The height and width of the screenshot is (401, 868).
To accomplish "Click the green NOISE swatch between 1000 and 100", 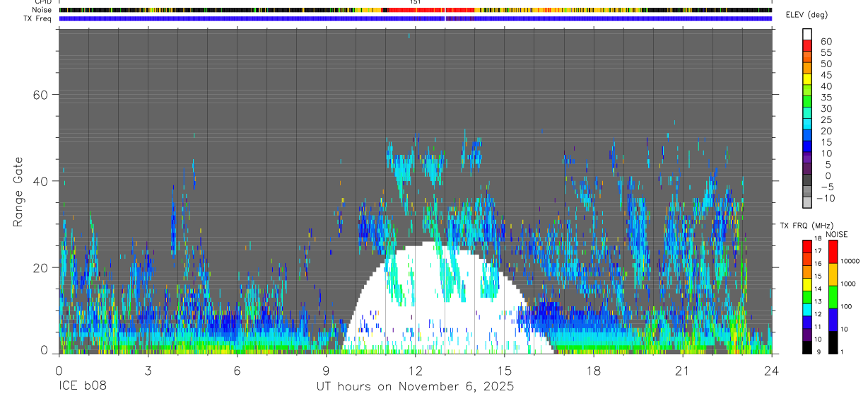I will click(833, 297).
